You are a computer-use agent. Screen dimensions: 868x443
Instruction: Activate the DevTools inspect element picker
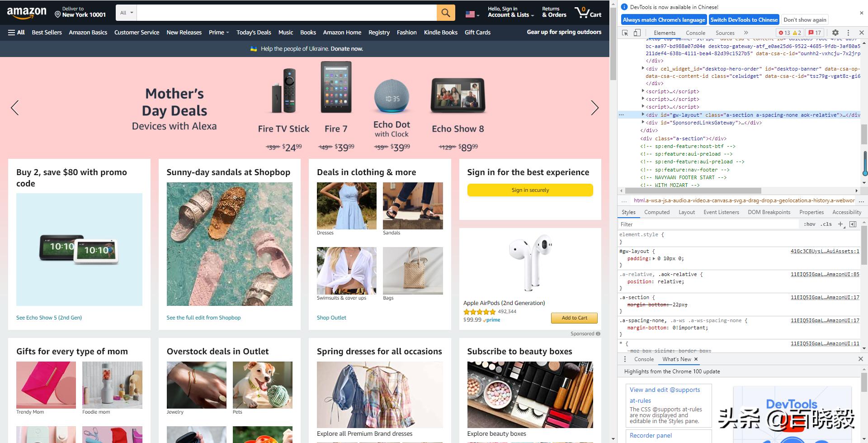625,33
